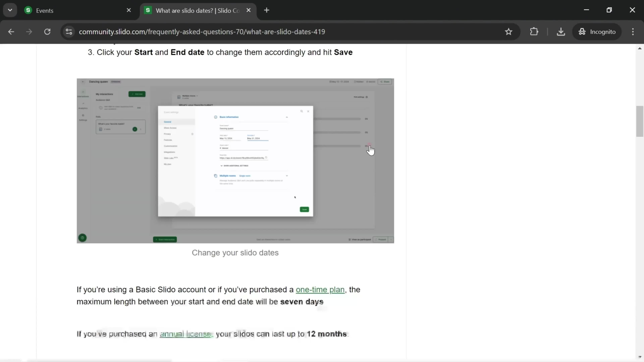Click the scrollbar up arrow
The image size is (644, 362).
tap(639, 48)
